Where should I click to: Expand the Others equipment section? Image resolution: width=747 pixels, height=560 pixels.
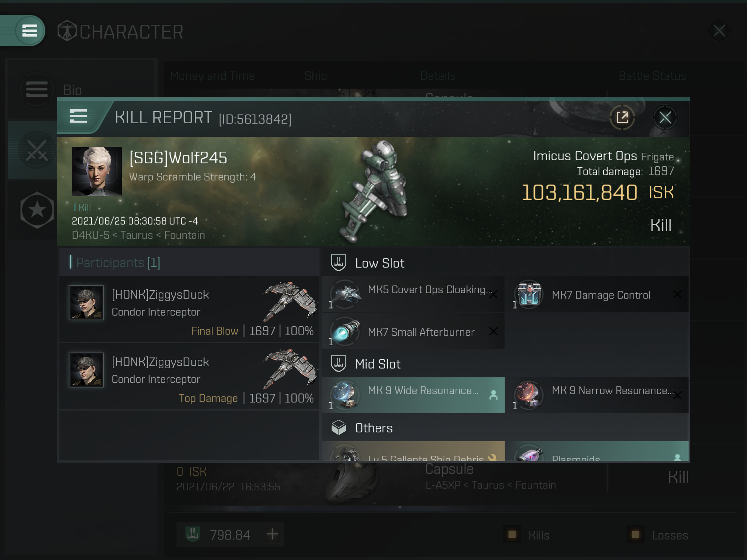coord(373,428)
